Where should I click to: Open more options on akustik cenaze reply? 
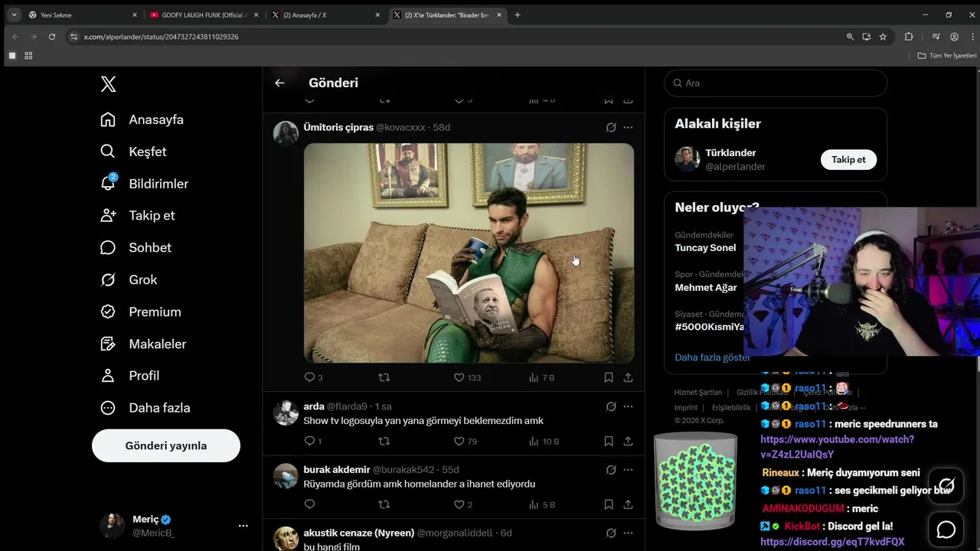628,533
